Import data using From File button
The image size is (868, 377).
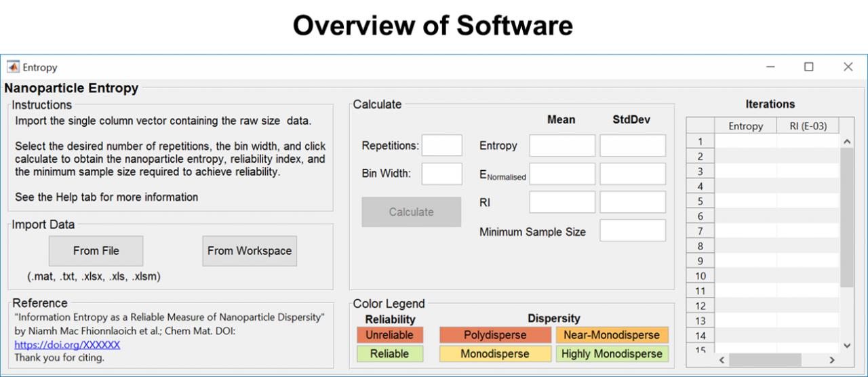point(96,251)
